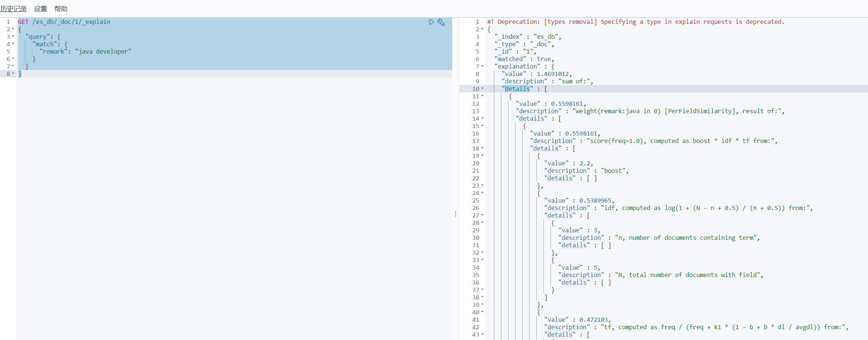The height and width of the screenshot is (340, 868).
Task: Click the "matched" : true line
Action: (524, 59)
